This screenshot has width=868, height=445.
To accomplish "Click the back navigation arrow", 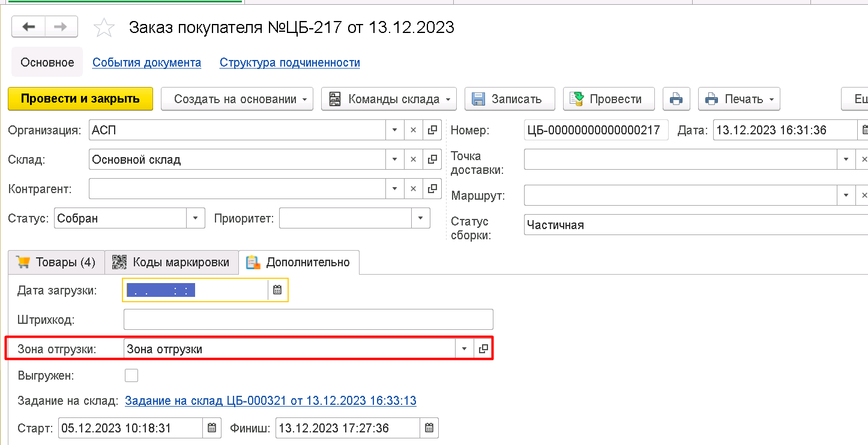I will (28, 27).
